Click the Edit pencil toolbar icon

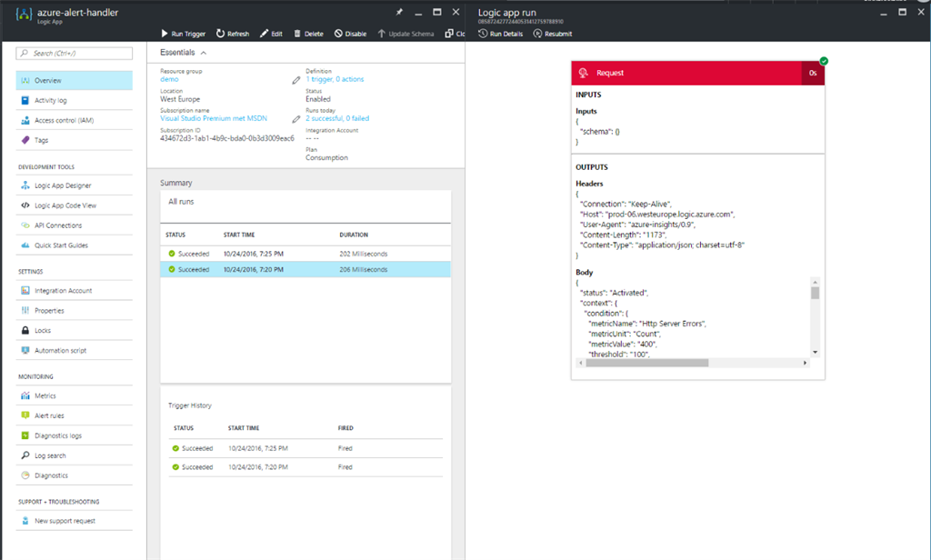coord(264,34)
